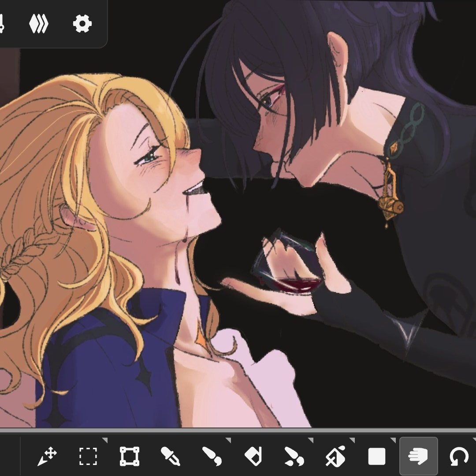Select the square Figure shape tool
Screen dimensions: 476x476
(x=377, y=456)
